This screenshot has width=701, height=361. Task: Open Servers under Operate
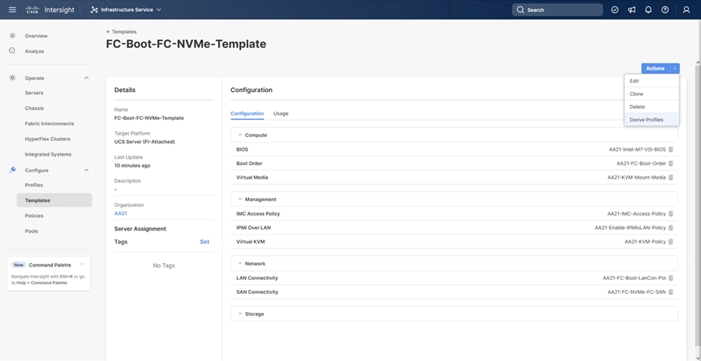tap(34, 93)
